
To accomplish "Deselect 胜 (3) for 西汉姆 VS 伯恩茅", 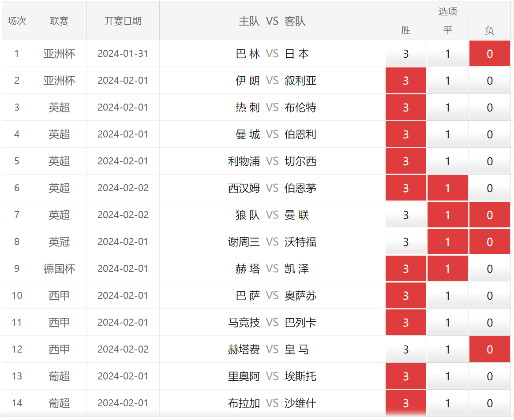I will (x=406, y=188).
